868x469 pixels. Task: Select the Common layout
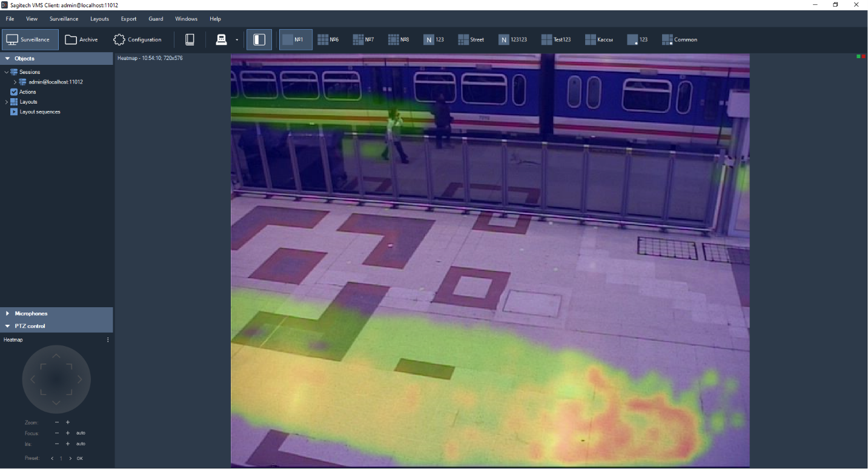(679, 40)
